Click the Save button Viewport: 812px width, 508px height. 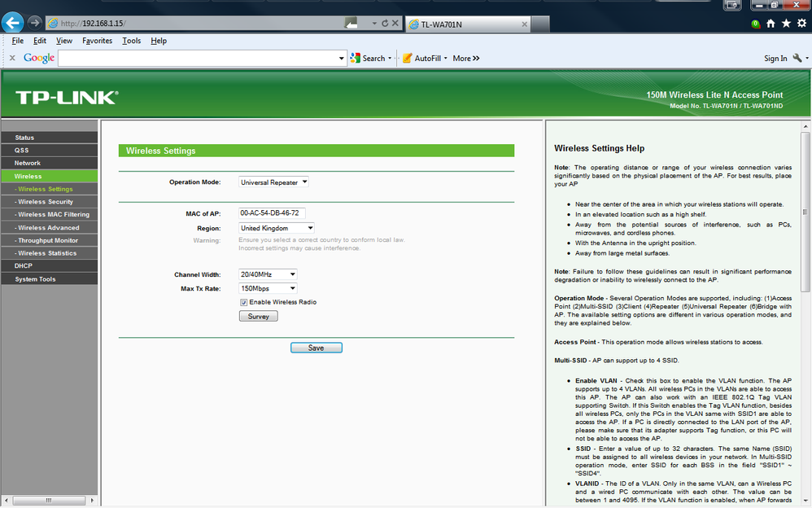[317, 348]
